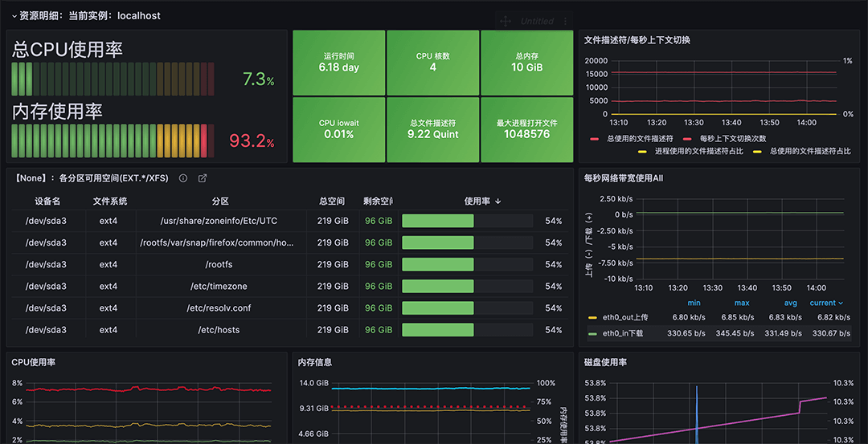Viewport: 868px width, 444px height.
Task: Select the /rootfs/var/snap/firefox/common/ho... cell
Action: coord(219,242)
